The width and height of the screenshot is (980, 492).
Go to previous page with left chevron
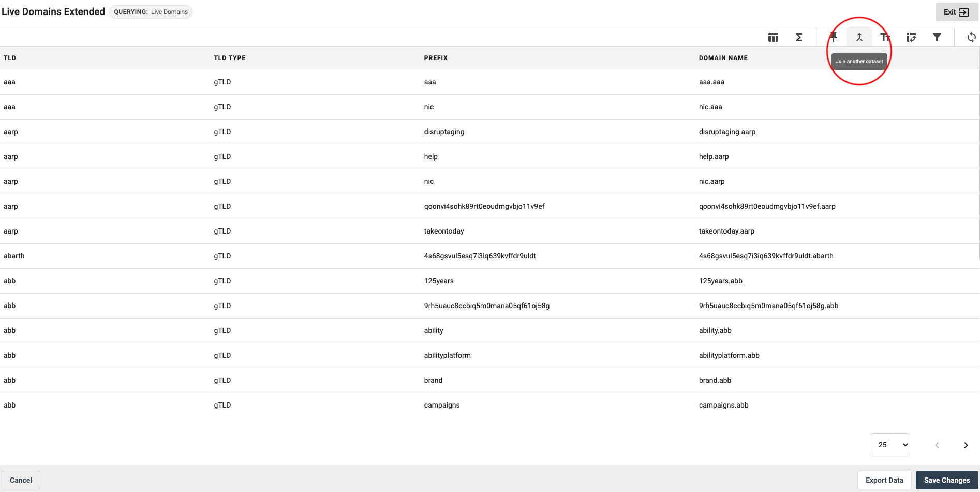click(x=937, y=445)
